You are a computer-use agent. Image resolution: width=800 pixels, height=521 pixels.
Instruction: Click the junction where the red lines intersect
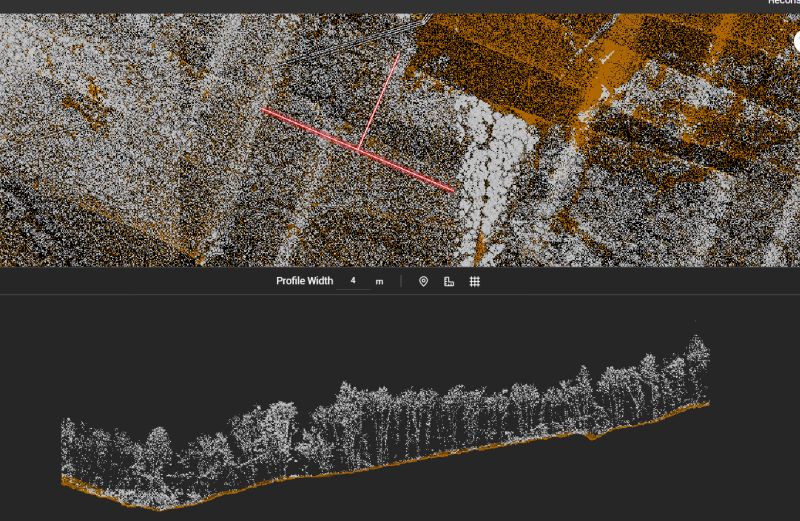pos(360,151)
